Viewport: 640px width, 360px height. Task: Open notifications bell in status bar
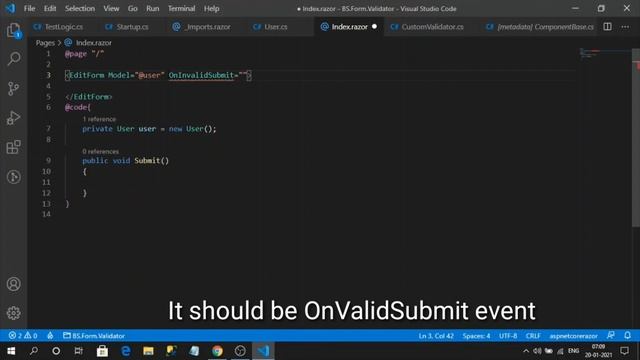[x=627, y=335]
